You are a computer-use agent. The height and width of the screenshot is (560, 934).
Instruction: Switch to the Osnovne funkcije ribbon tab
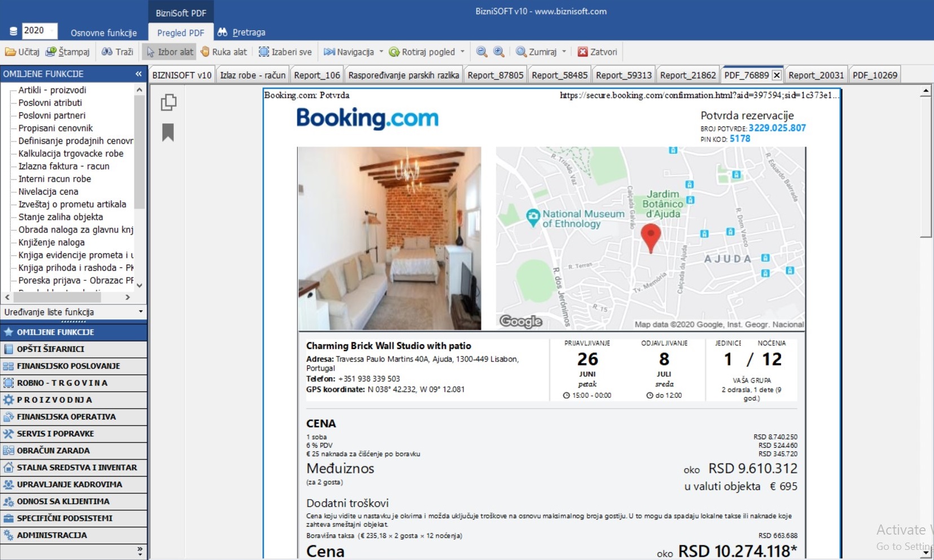coord(104,33)
